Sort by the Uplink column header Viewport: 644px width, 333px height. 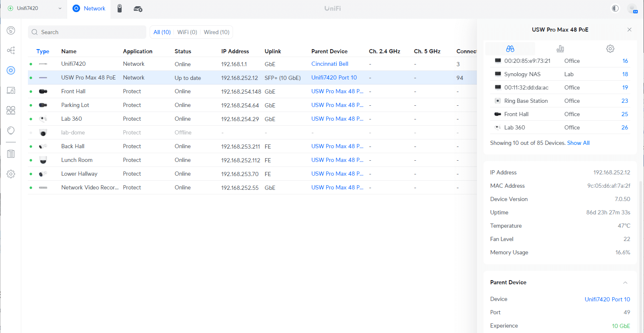point(273,51)
